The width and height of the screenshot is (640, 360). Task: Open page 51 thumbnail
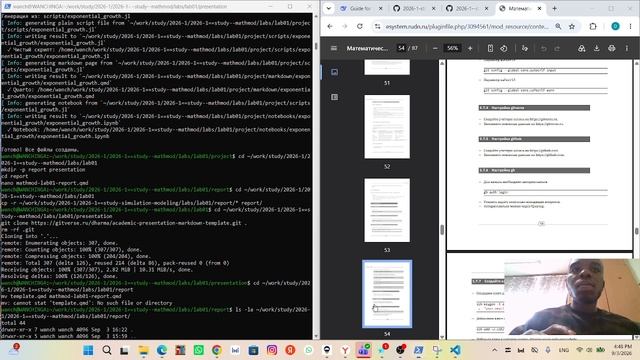pos(387,67)
